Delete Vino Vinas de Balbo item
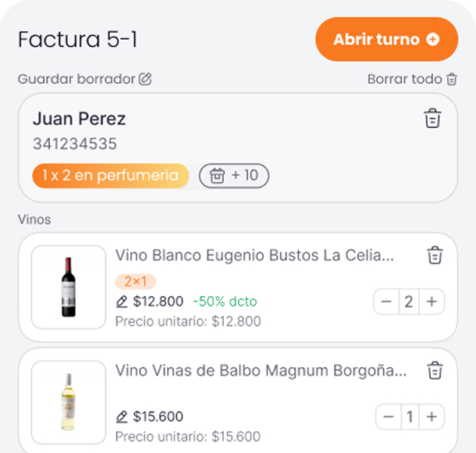The height and width of the screenshot is (453, 476). (435, 370)
